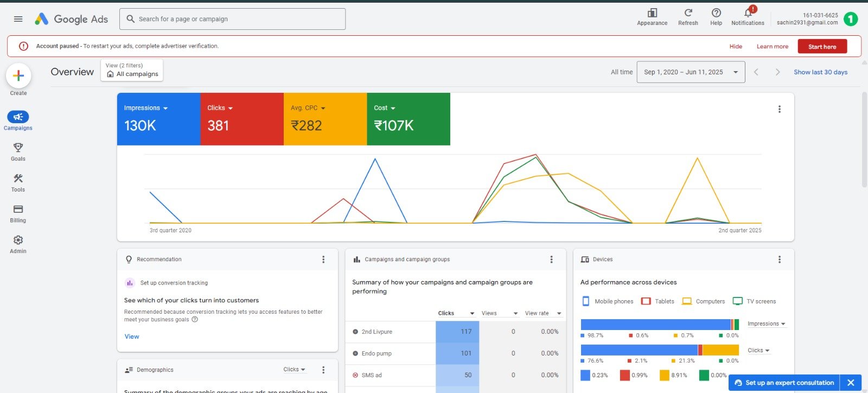Open the account avatar circle

click(x=851, y=19)
